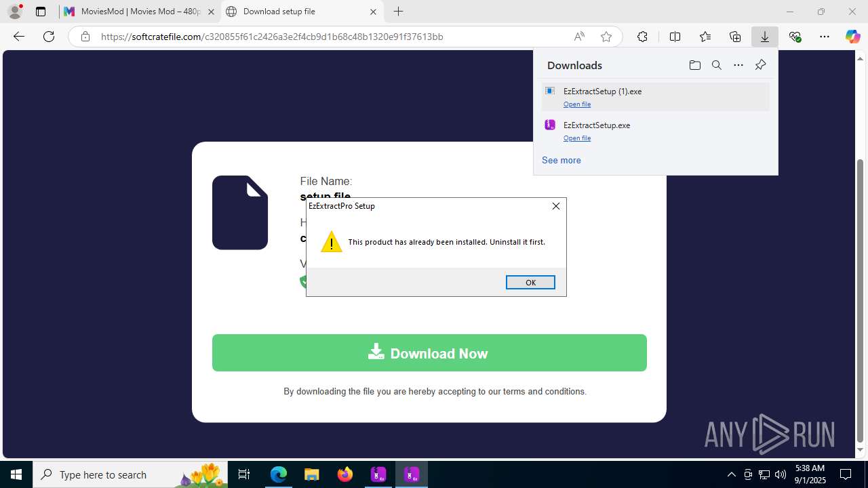Open File Explorer from the taskbar
The image size is (868, 488).
point(312,474)
